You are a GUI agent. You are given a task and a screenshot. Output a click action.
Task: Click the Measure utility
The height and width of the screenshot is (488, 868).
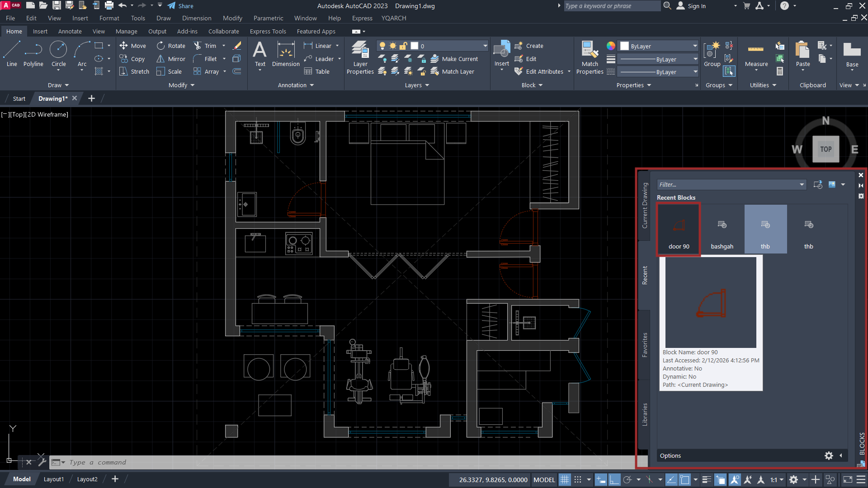coord(756,54)
